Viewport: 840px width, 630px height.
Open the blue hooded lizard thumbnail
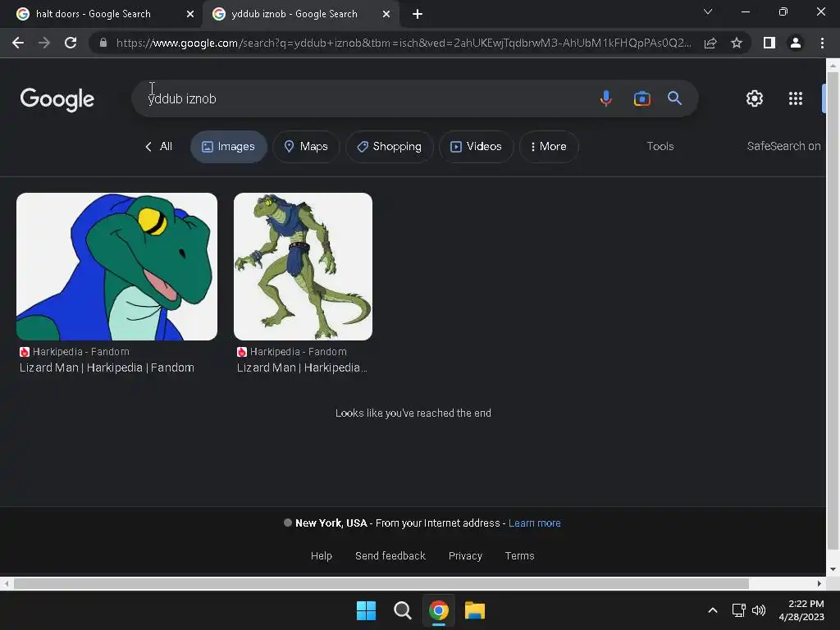pyautogui.click(x=116, y=267)
